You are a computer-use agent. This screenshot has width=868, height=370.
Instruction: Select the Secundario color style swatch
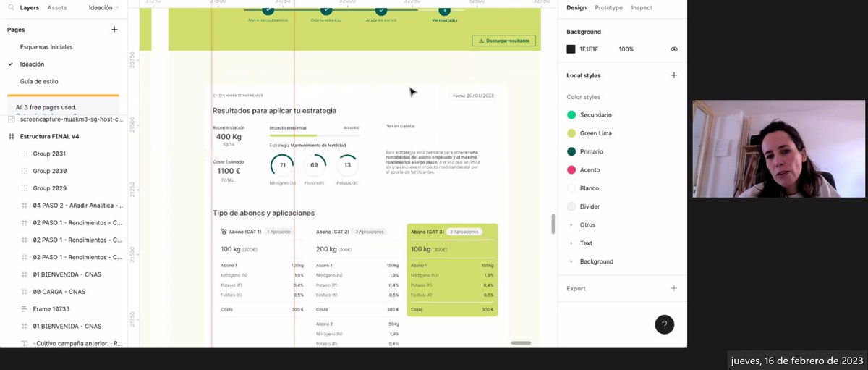[x=571, y=115]
